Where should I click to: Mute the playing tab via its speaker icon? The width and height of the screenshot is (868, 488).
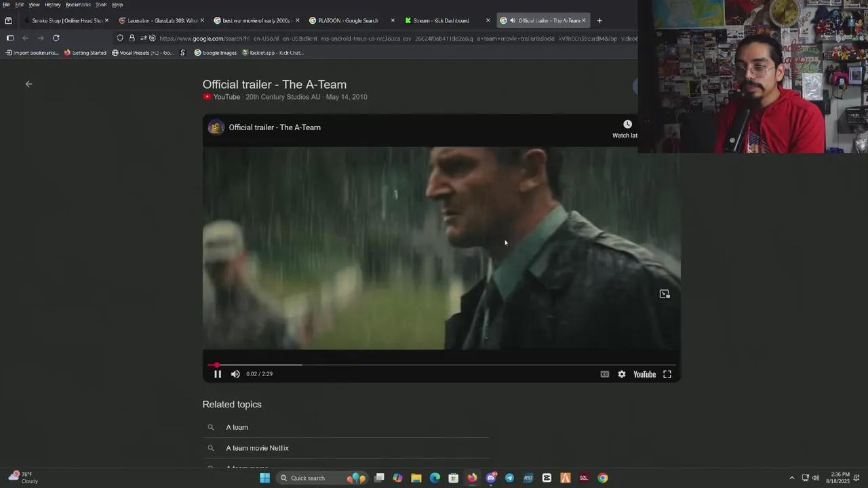point(513,20)
